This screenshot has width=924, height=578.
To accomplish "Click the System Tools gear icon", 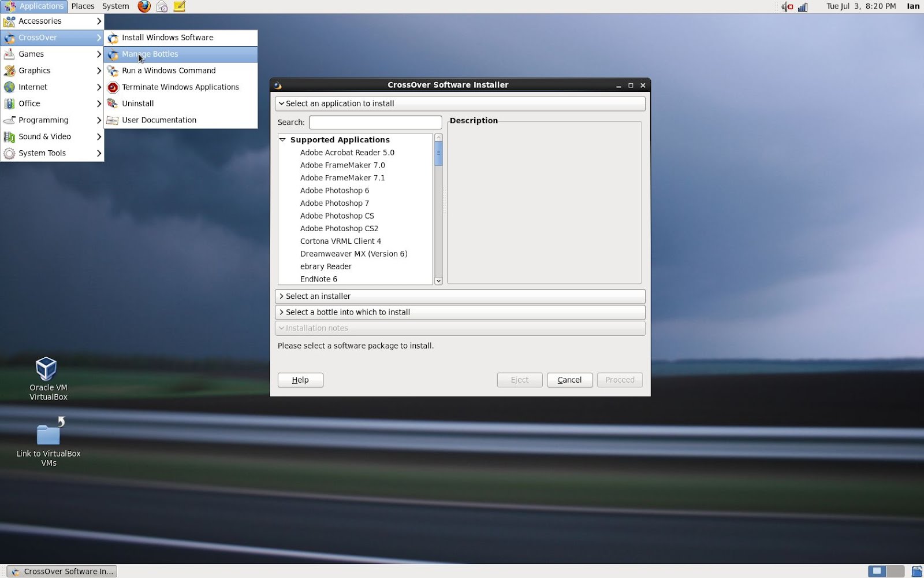I will coord(9,153).
